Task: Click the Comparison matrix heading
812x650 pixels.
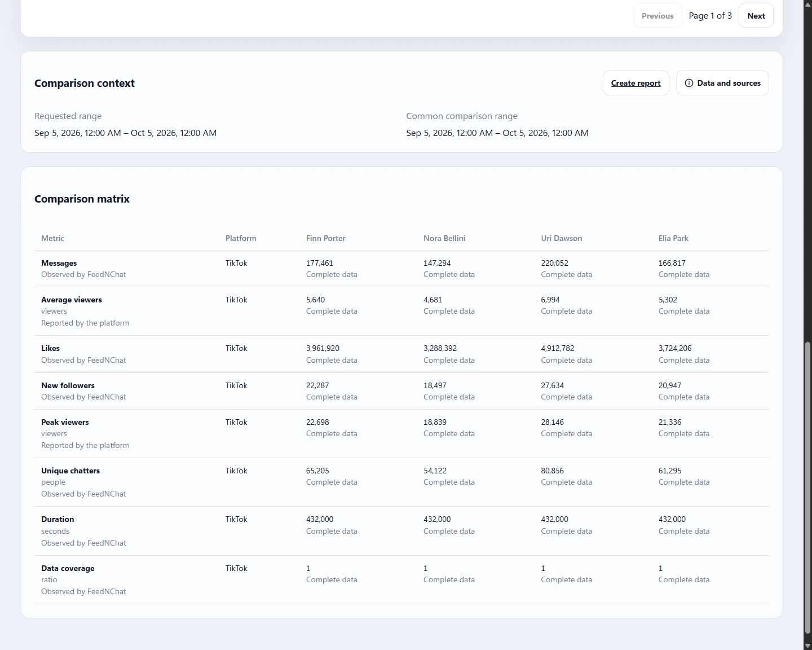Action: click(x=82, y=199)
